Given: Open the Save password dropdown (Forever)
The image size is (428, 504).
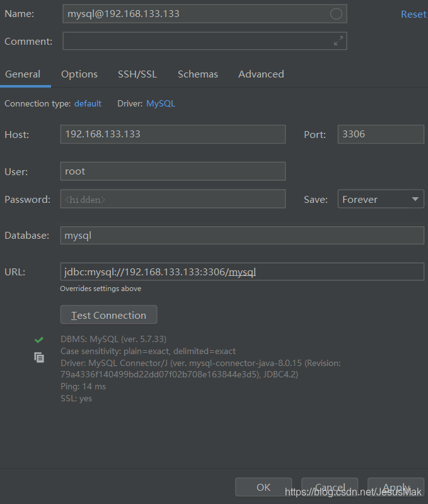Looking at the screenshot, I should 381,199.
